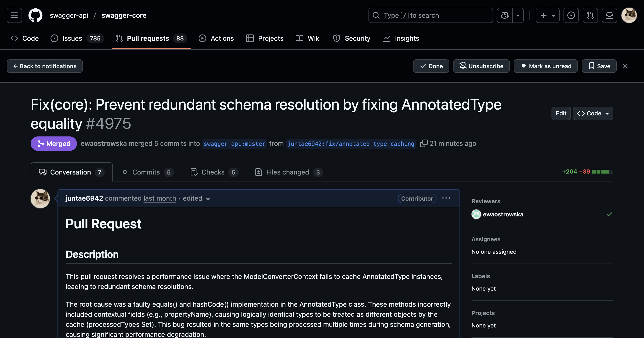
Task: Open swagger-api:master branch link
Action: tap(234, 144)
